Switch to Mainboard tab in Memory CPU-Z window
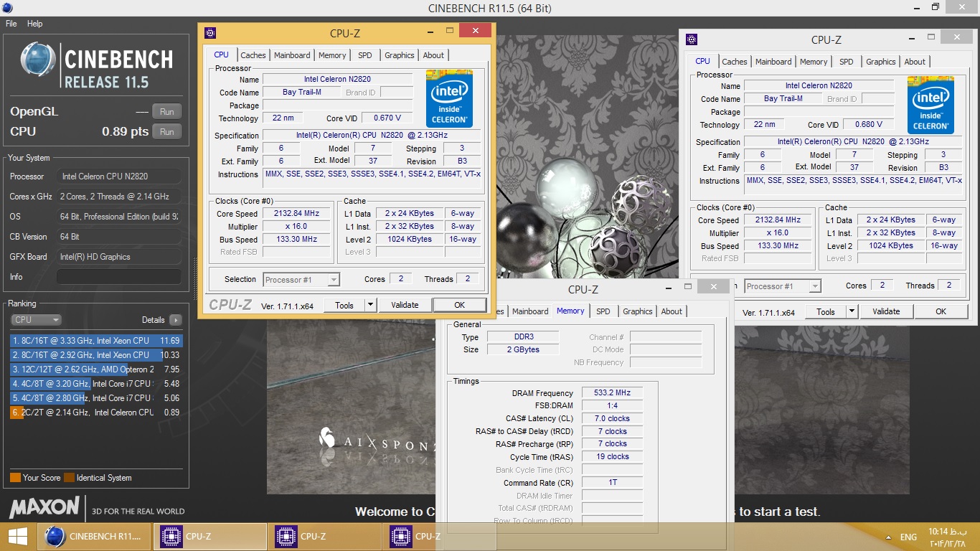The image size is (980, 551). (530, 311)
